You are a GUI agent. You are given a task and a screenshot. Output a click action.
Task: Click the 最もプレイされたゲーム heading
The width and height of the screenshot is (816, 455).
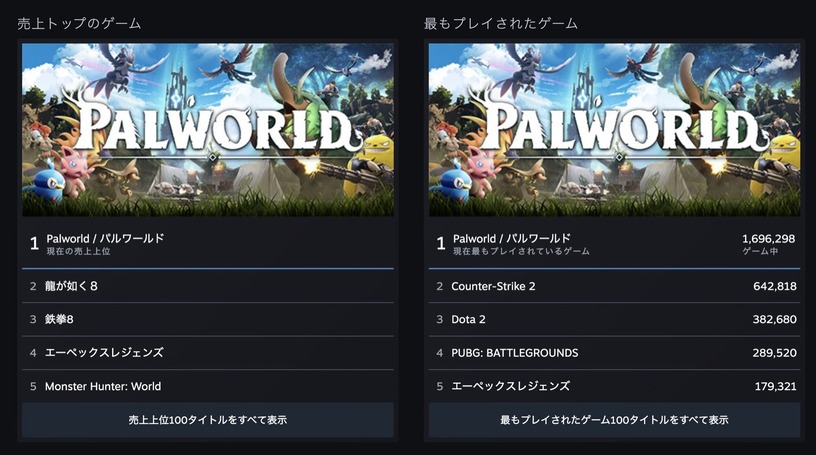coord(501,23)
